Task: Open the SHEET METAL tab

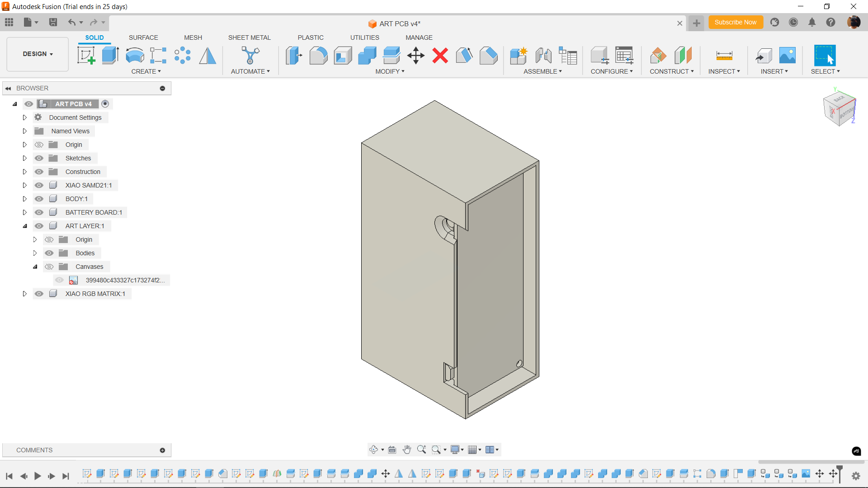Action: click(x=249, y=38)
